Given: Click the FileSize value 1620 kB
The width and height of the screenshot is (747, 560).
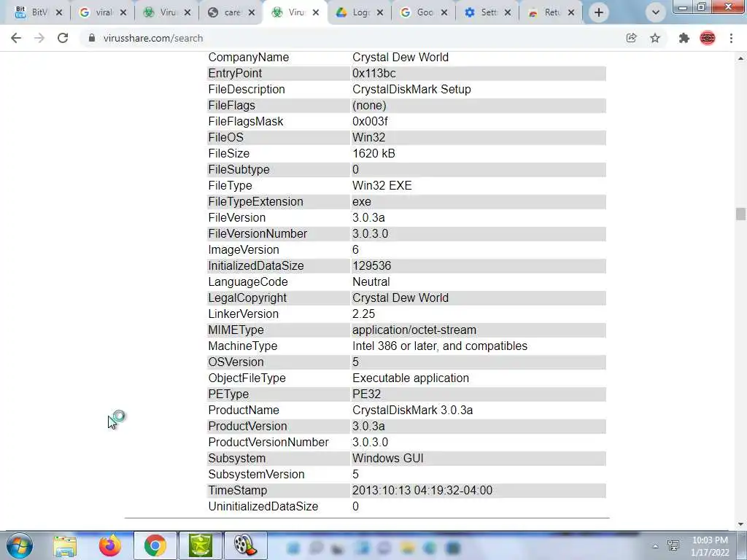Looking at the screenshot, I should [373, 153].
